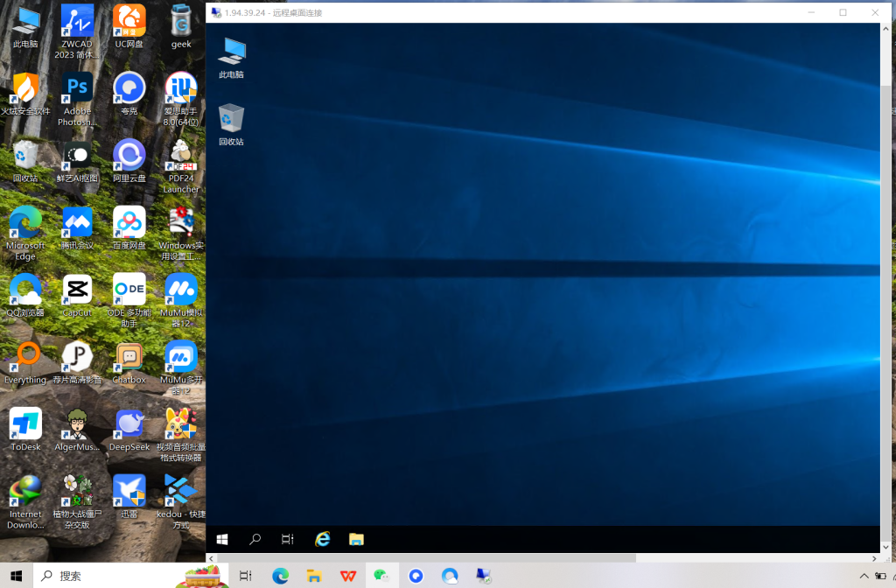
Task: Select the local 此电脑 desktop icon
Action: click(25, 27)
